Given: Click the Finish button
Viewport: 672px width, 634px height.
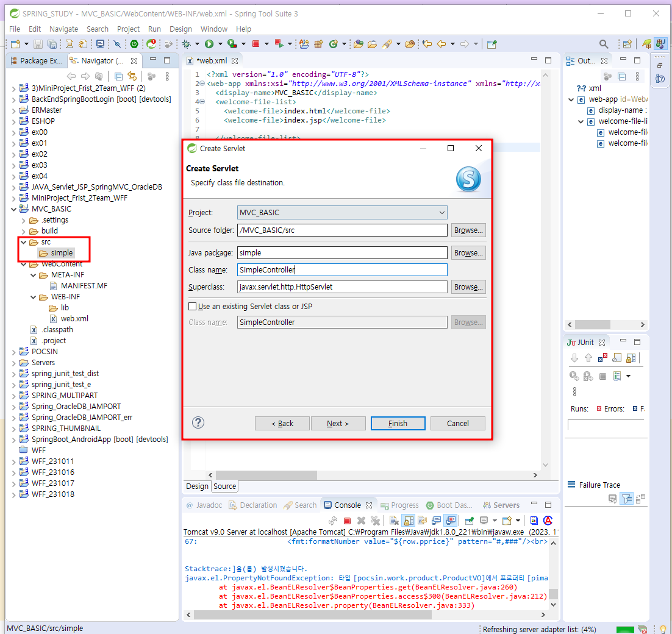Looking at the screenshot, I should 398,423.
